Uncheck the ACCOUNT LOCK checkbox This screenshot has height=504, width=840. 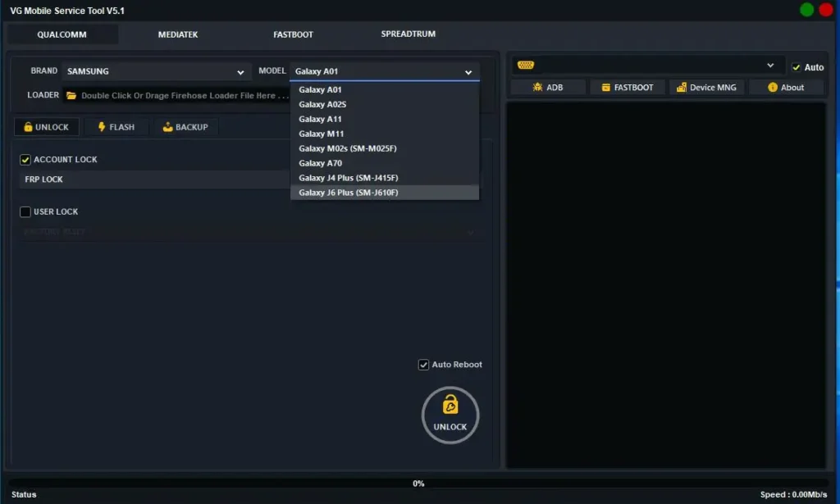[25, 160]
